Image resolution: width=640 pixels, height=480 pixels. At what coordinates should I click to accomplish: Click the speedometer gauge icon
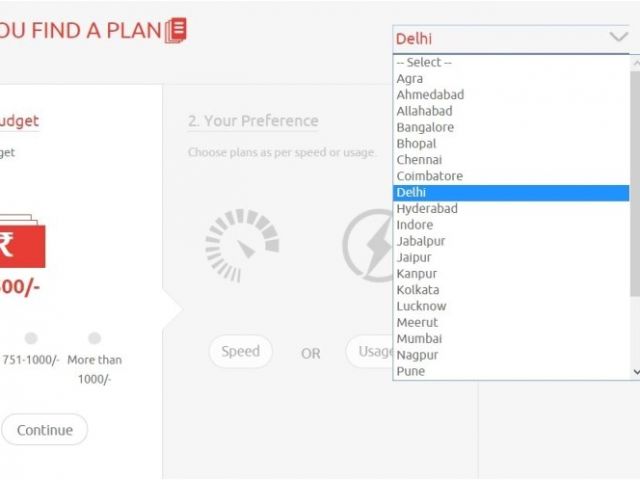pos(241,245)
